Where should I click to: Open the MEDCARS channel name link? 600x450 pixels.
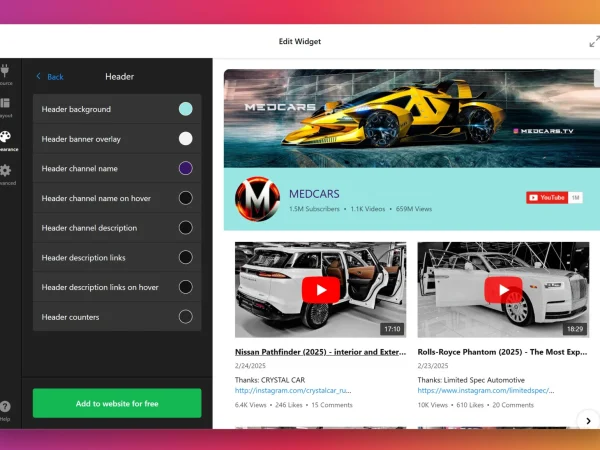314,194
